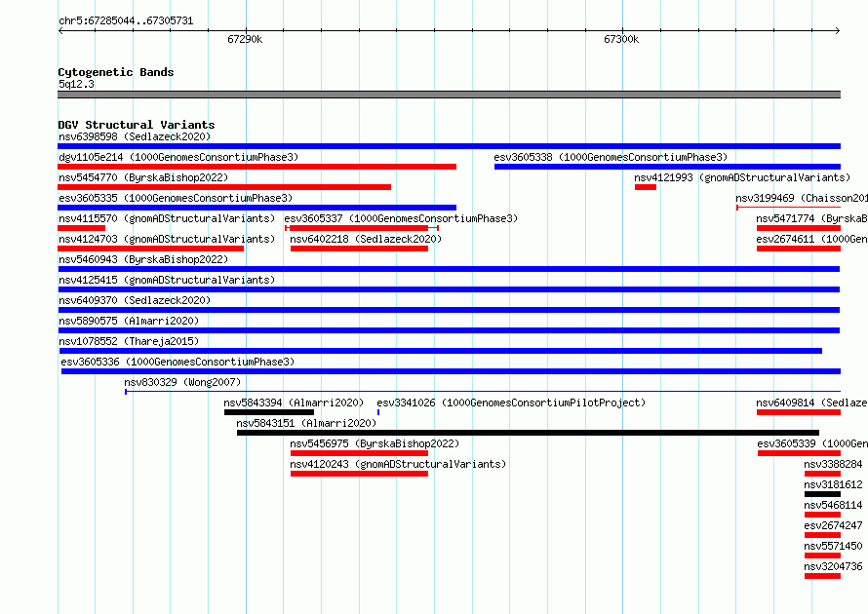
Task: Open the nsv4121993 (gnomADStructuralVariants) label
Action: point(742,177)
